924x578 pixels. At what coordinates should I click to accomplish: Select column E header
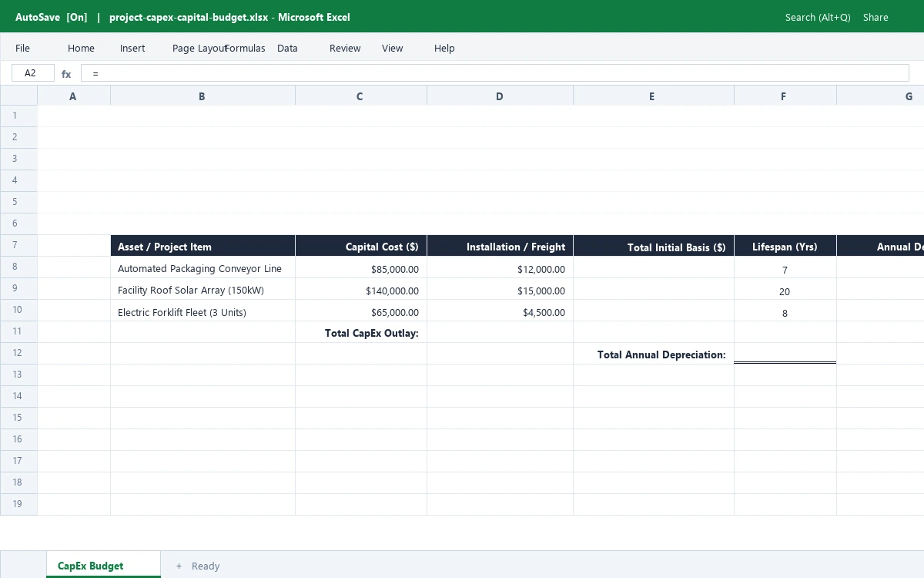coord(653,96)
